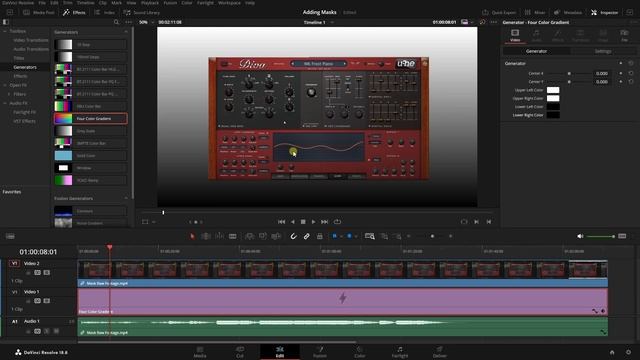The height and width of the screenshot is (360, 640).
Task: Expand the Audio FX tree section
Action: (5, 103)
